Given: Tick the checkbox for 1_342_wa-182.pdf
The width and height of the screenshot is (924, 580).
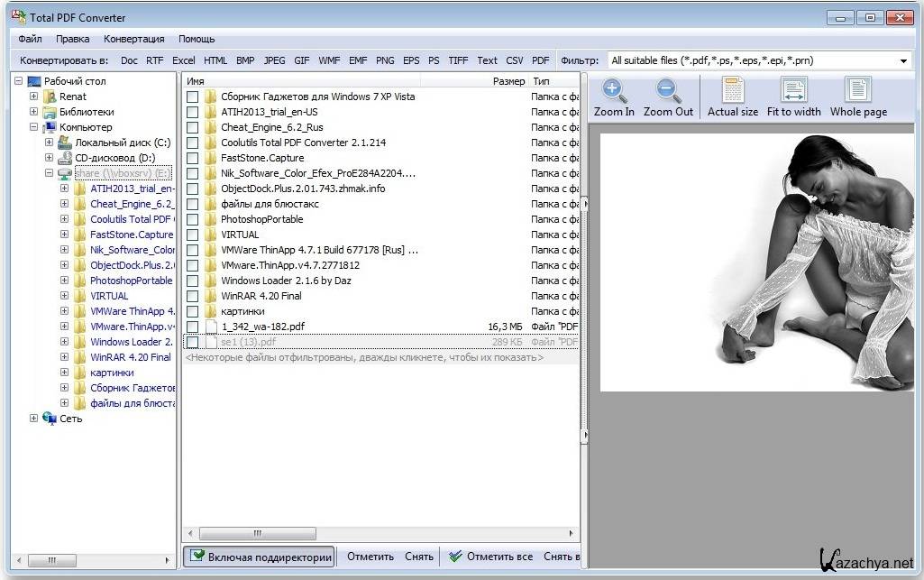Looking at the screenshot, I should click(192, 327).
